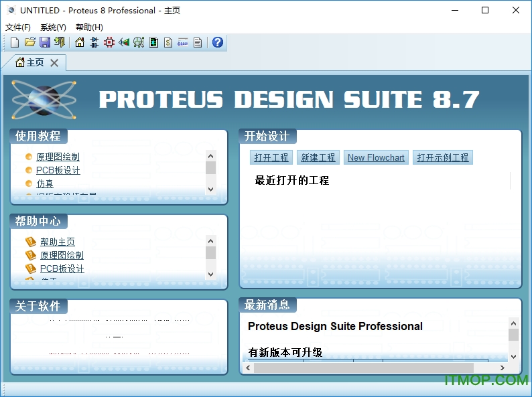The height and width of the screenshot is (397, 532).
Task: Minimize the Proteus window
Action: (x=455, y=10)
